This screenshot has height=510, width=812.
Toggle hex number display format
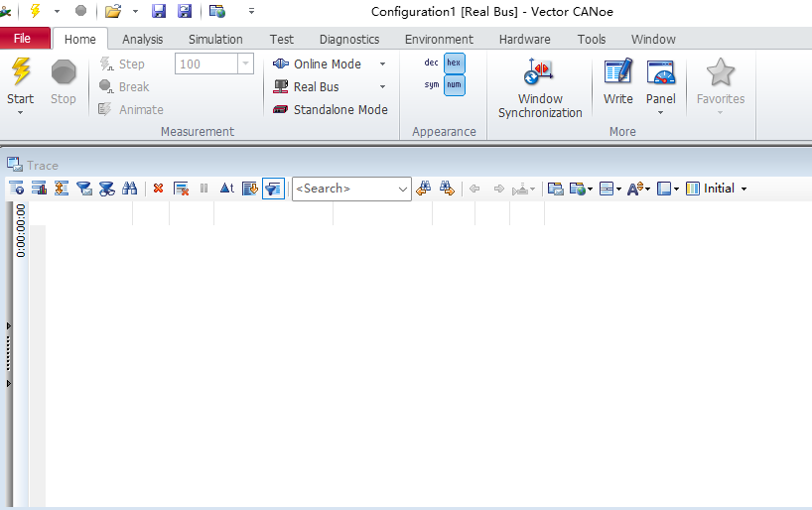pos(454,63)
